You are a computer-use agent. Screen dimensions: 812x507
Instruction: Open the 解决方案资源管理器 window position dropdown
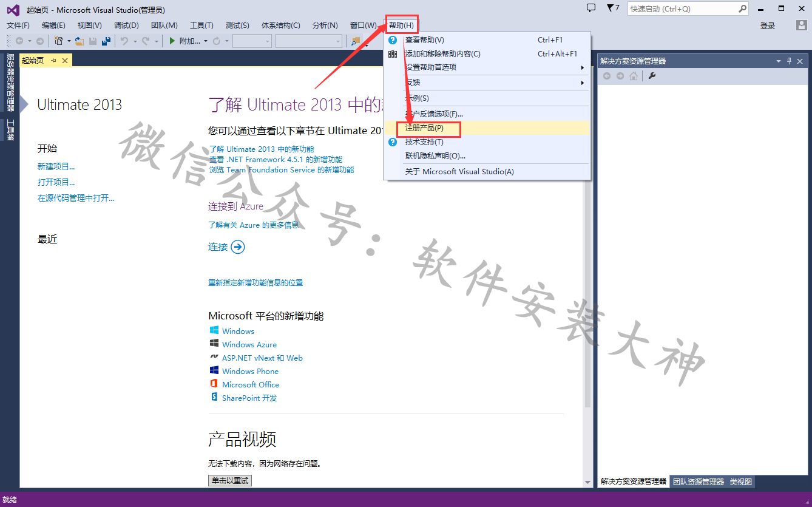(x=779, y=61)
